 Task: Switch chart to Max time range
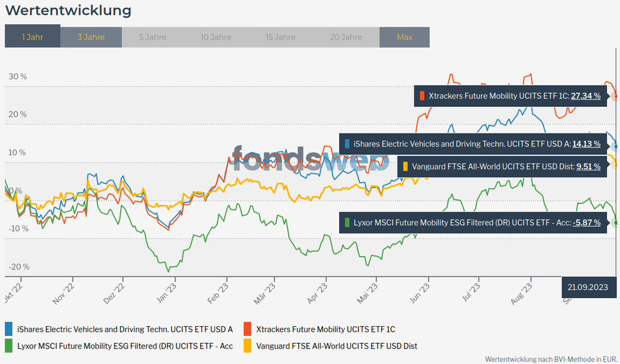[x=404, y=37]
